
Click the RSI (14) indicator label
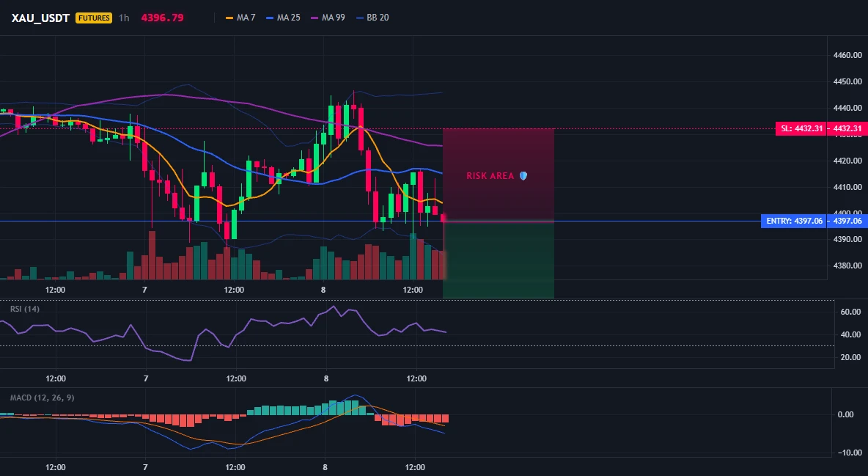pos(25,309)
